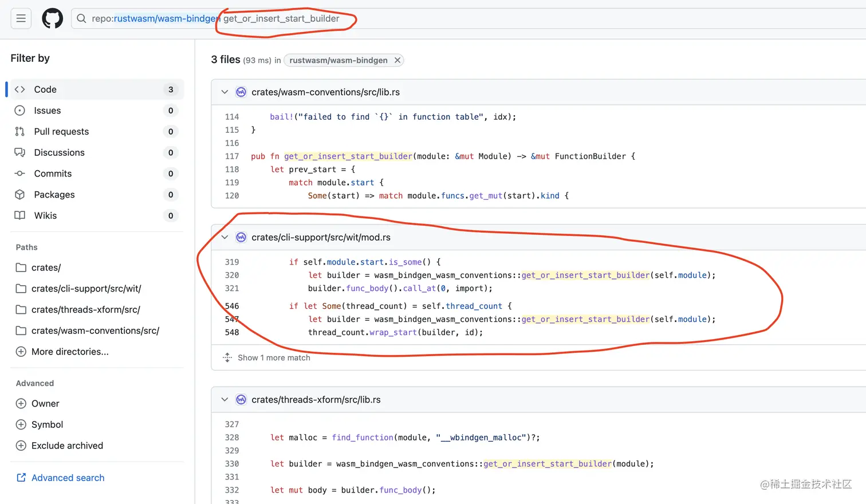Image resolution: width=866 pixels, height=504 pixels.
Task: Click the unfold icon beside Show 1 more match
Action: [227, 357]
